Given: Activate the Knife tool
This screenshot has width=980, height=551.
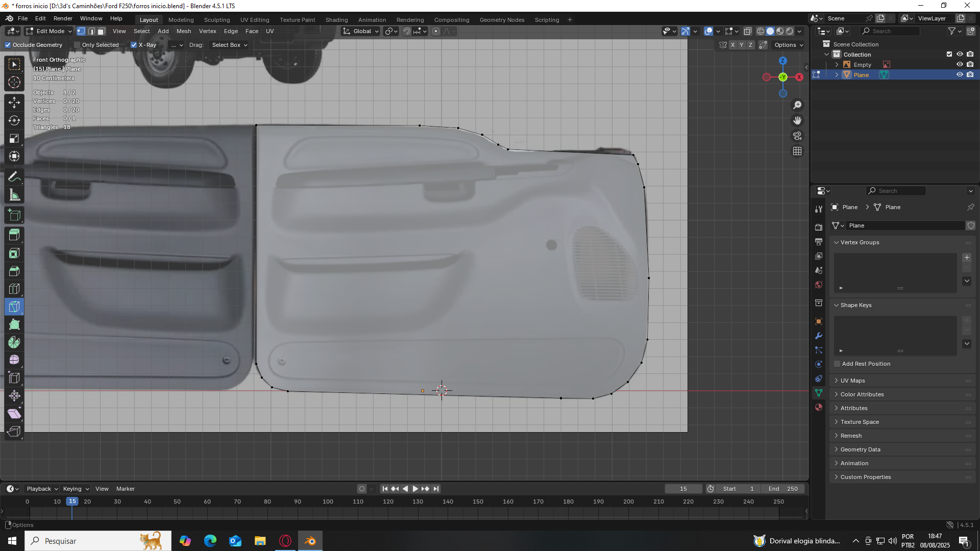Looking at the screenshot, I should (14, 307).
